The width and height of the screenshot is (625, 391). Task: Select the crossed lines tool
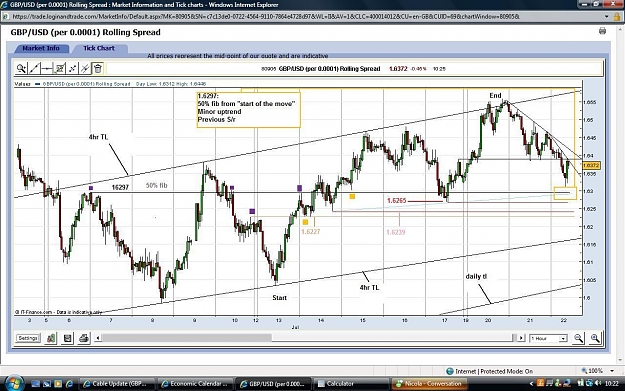point(85,69)
